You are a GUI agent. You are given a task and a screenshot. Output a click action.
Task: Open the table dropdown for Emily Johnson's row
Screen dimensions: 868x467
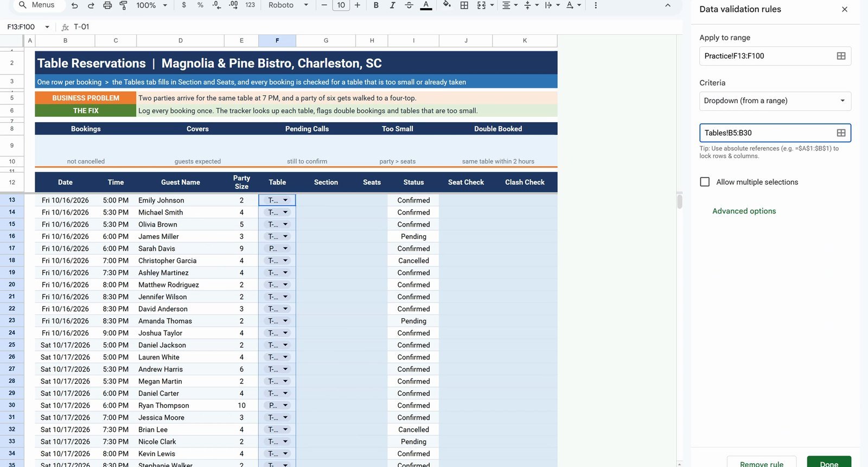(x=285, y=200)
